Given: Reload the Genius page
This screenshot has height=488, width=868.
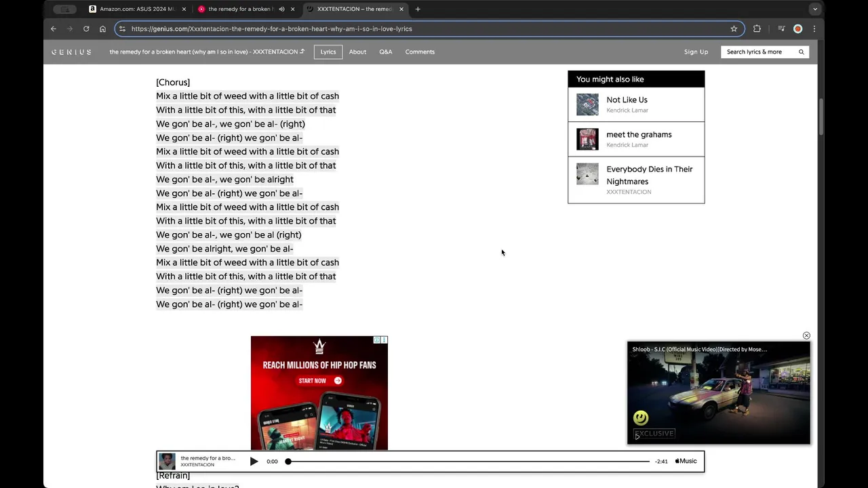Looking at the screenshot, I should coord(86,28).
